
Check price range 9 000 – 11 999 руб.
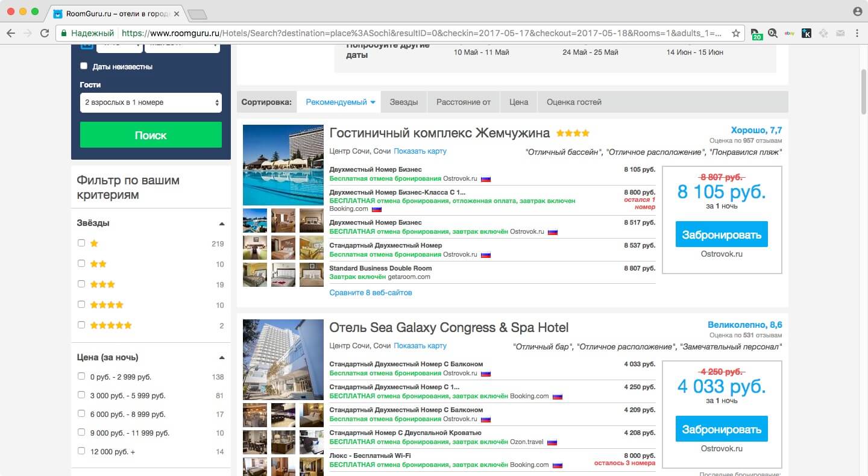pos(81,432)
